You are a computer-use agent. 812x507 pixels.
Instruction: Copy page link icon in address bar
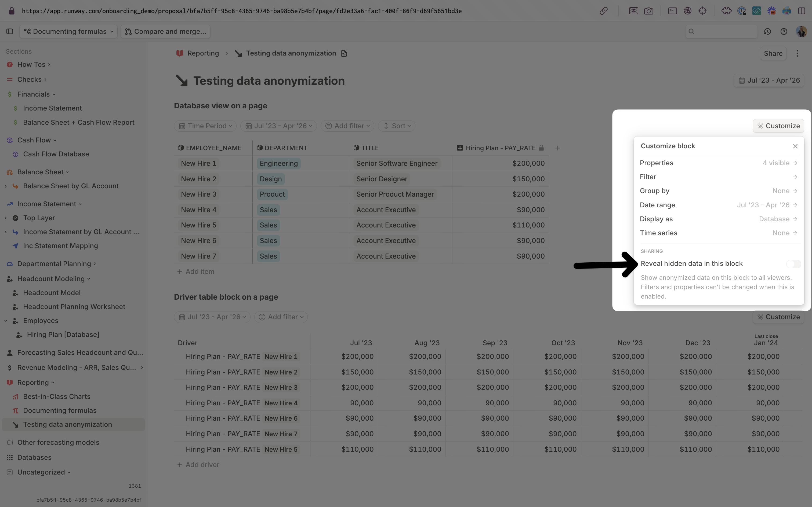click(604, 11)
